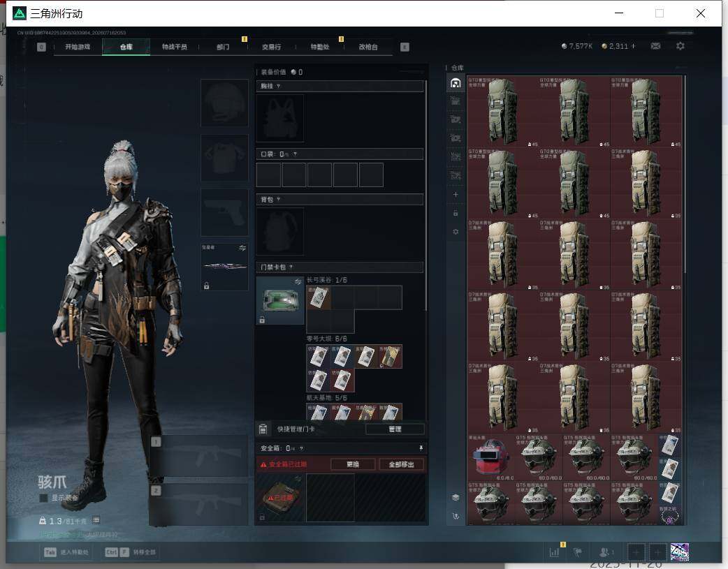Add a warehouse page with plus icon

click(x=456, y=195)
